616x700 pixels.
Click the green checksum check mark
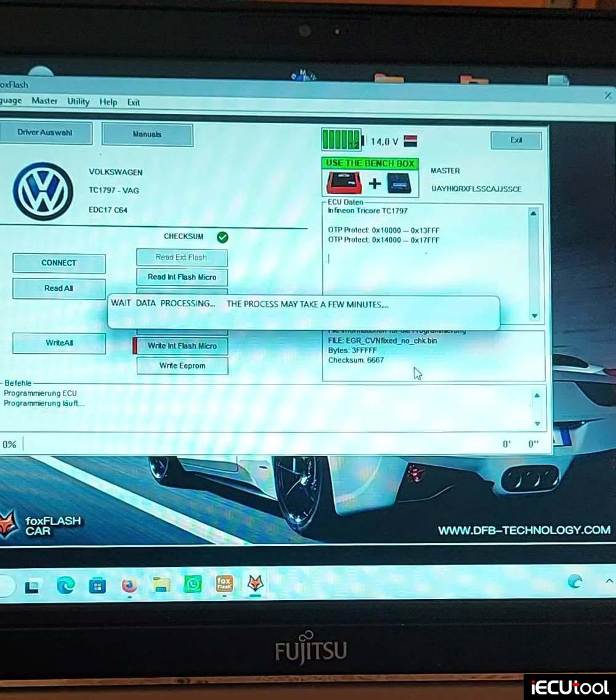222,237
